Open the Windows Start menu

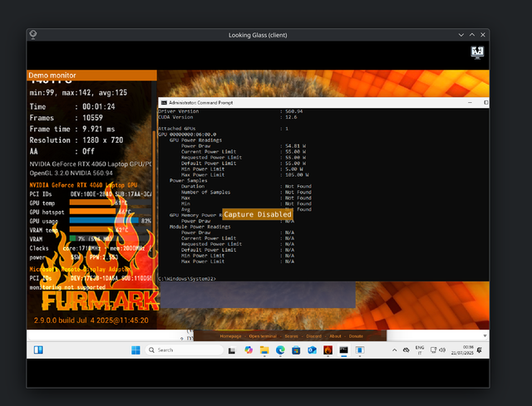click(135, 350)
